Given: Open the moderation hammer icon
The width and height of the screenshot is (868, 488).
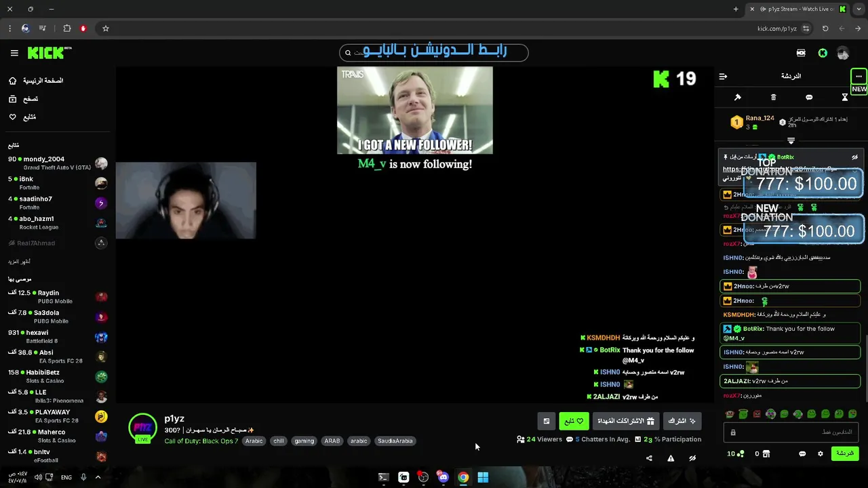Looking at the screenshot, I should pyautogui.click(x=738, y=97).
